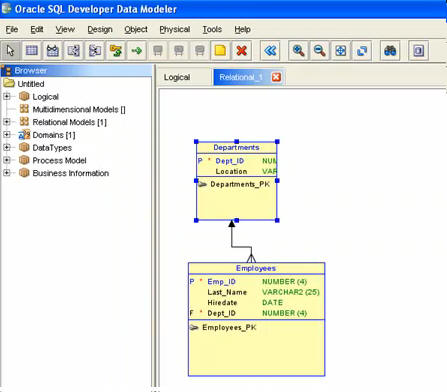Click the Default Size icon

point(362,51)
